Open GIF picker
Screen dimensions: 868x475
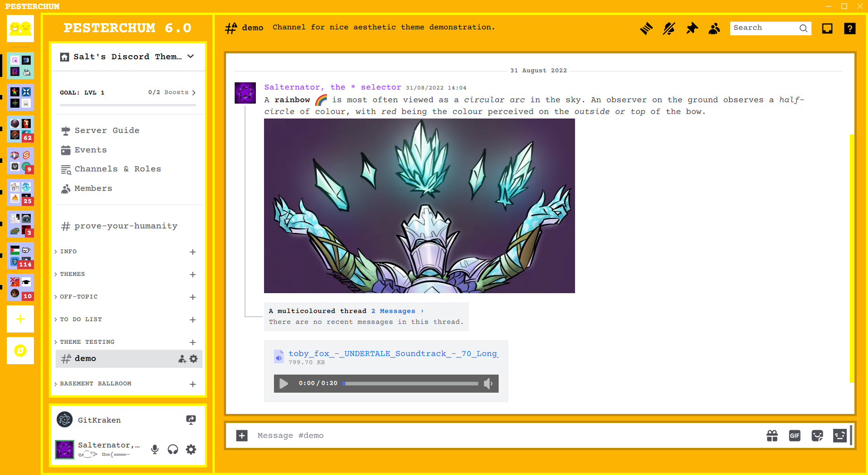pos(795,436)
